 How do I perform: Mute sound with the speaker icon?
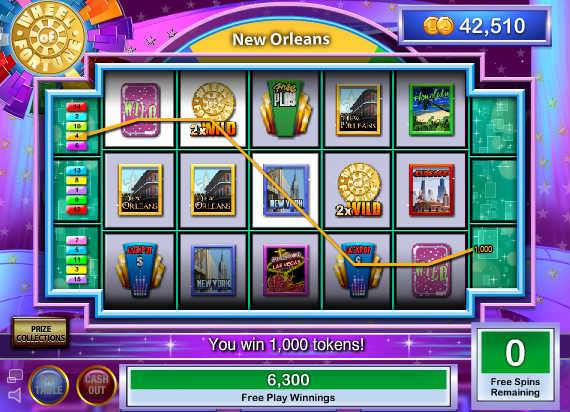click(x=15, y=395)
